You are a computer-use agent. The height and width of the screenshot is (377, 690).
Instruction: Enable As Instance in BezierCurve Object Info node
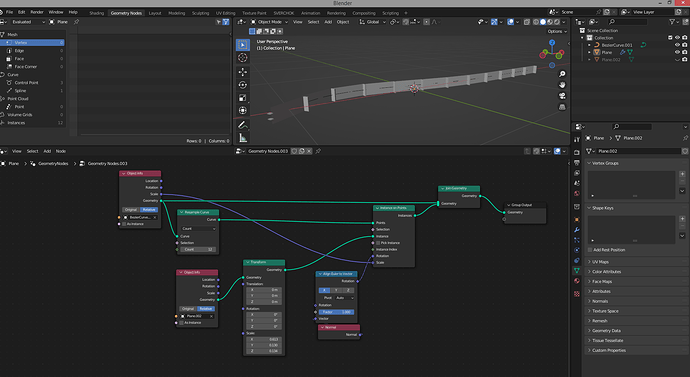124,224
